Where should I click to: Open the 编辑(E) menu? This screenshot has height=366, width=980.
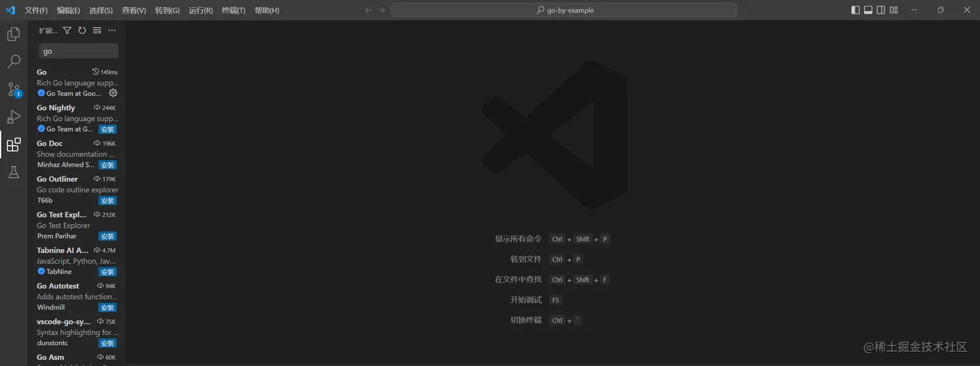[68, 10]
